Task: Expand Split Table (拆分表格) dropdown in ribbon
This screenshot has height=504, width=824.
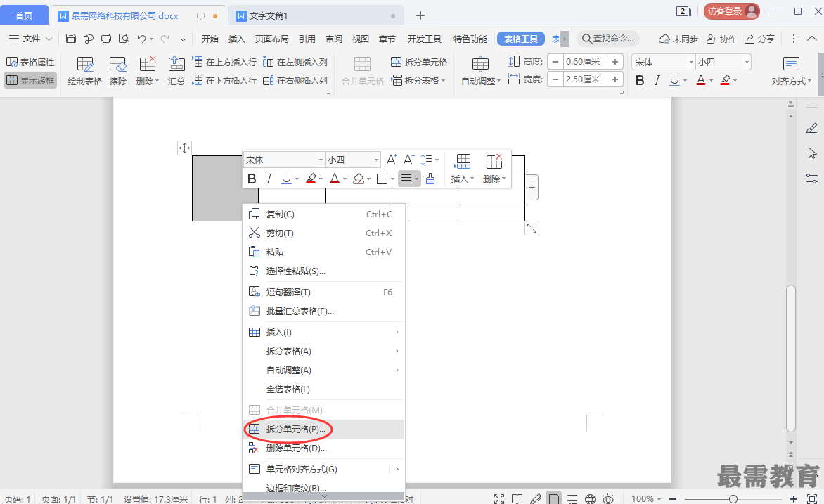Action: (419, 80)
